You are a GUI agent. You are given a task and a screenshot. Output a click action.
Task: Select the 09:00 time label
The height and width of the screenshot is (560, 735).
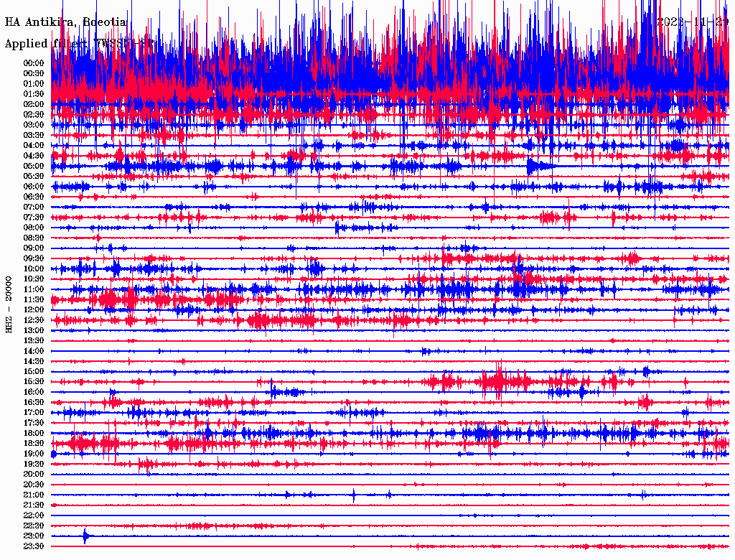[34, 248]
